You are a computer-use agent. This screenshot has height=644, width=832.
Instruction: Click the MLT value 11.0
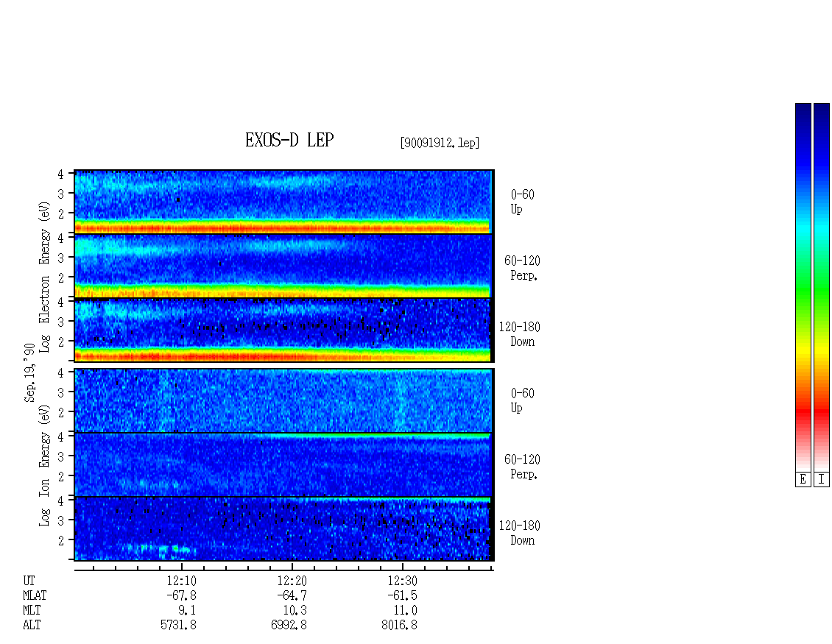point(405,611)
